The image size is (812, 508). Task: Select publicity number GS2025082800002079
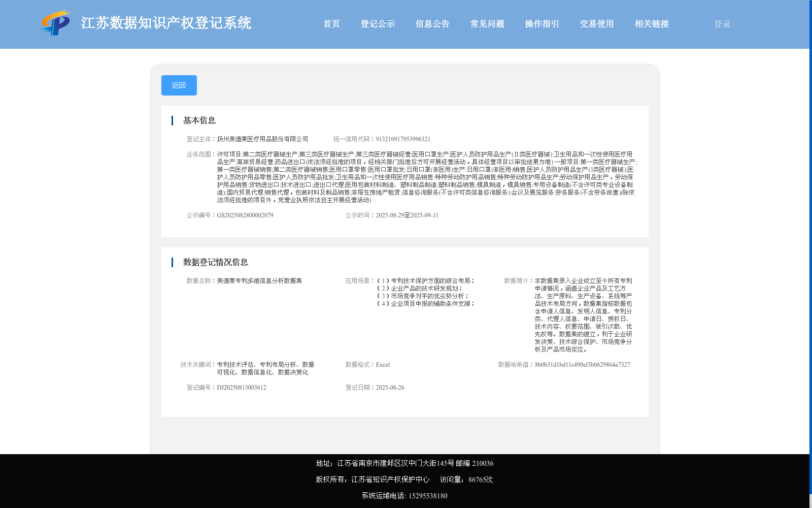245,215
